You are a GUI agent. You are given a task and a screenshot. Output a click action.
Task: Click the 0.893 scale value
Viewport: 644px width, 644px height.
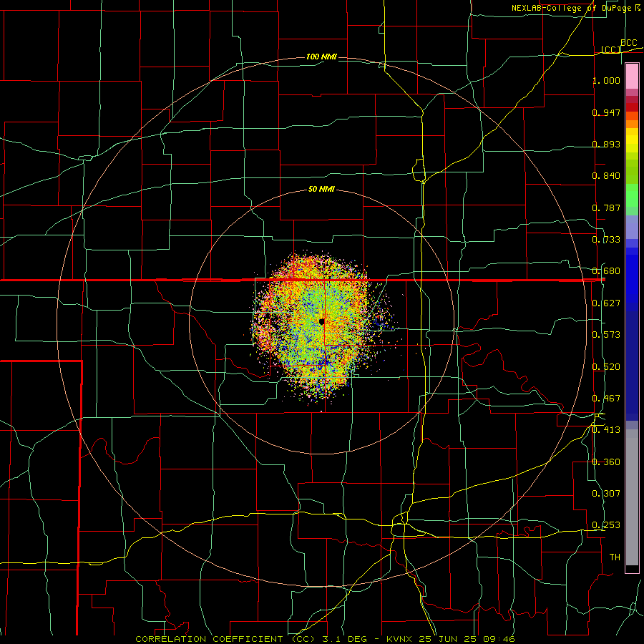606,144
